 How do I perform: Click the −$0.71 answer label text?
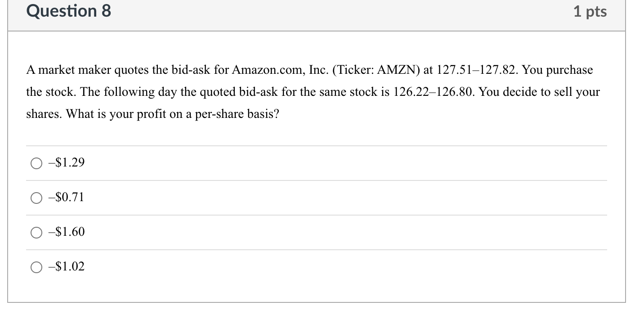[x=66, y=198]
